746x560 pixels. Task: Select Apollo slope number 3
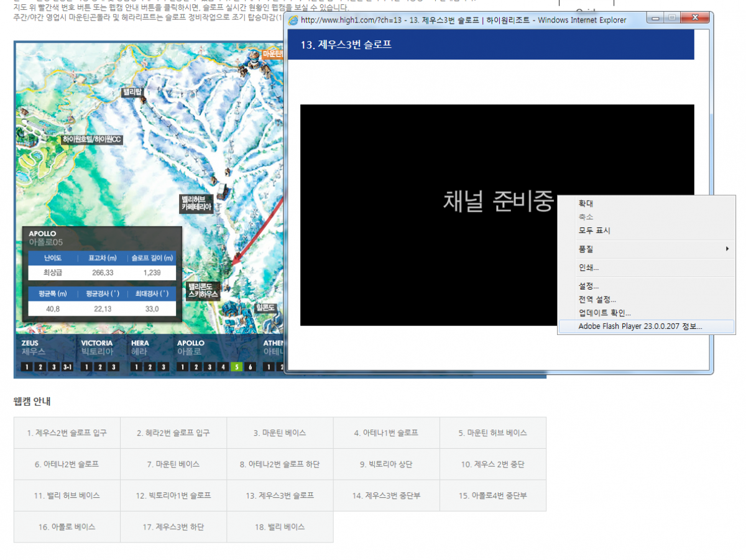click(x=210, y=367)
